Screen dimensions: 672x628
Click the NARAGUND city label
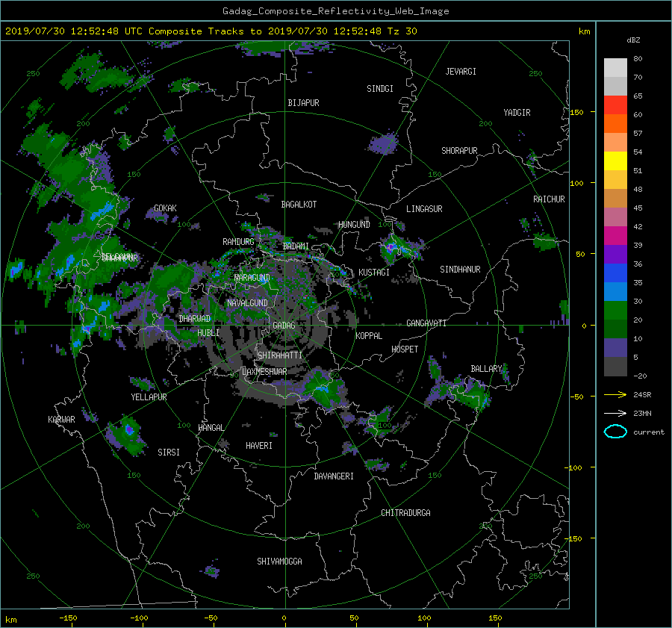(252, 278)
